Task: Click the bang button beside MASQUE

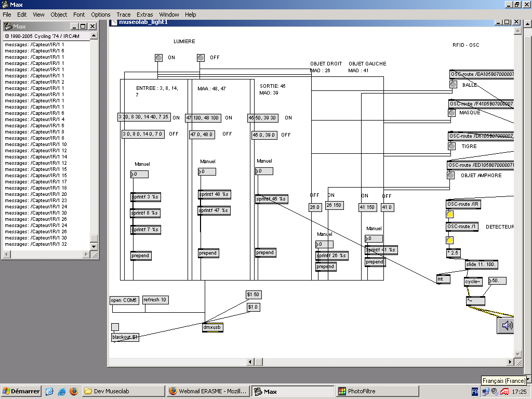Action: pos(452,112)
